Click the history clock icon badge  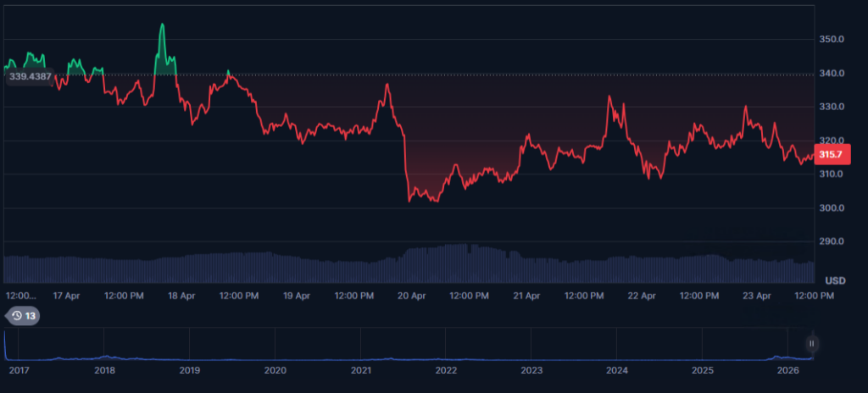coord(22,316)
